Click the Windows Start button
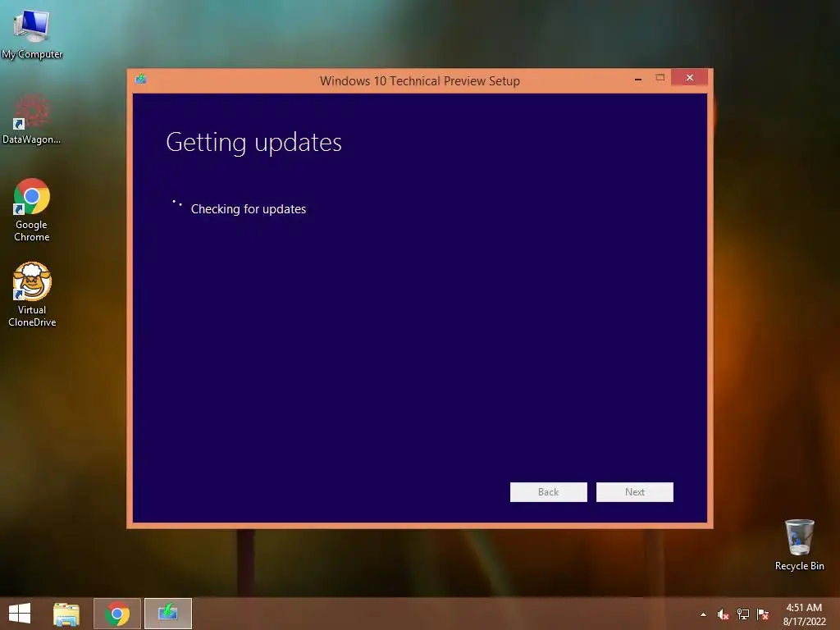Viewport: 840px width, 630px height. tap(20, 614)
